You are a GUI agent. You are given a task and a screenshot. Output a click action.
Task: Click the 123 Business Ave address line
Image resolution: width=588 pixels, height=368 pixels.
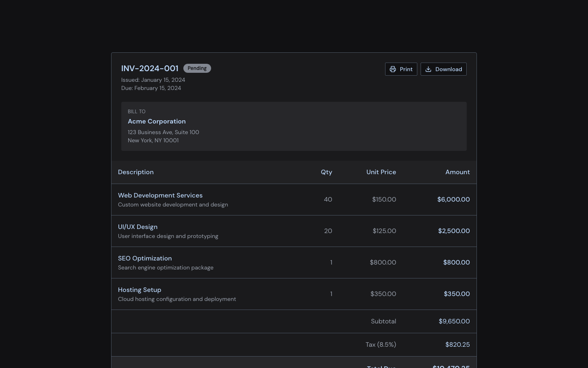coord(163,132)
